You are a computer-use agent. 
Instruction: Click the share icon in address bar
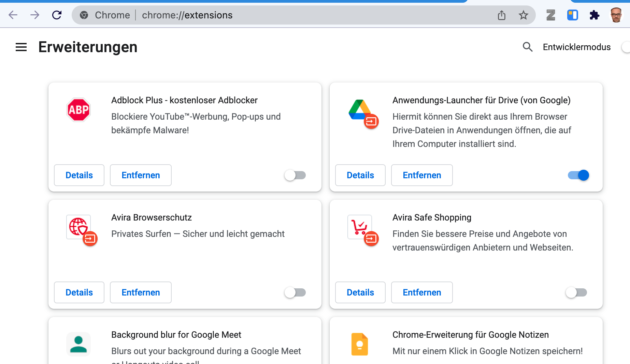[x=501, y=15]
